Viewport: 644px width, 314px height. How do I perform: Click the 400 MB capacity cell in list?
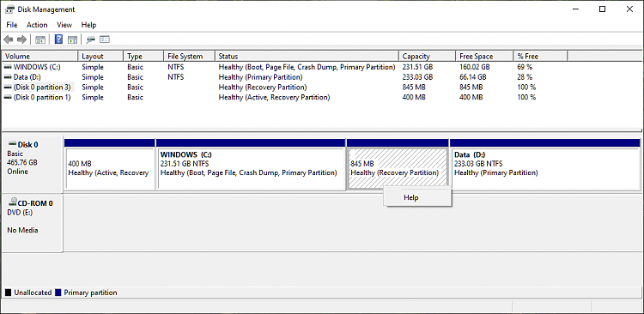[x=414, y=97]
